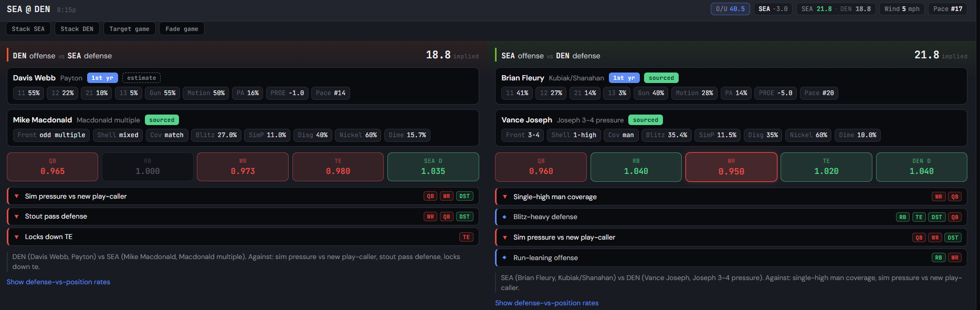Select the DEN QB 0.965 tile
The width and height of the screenshot is (980, 310).
52,167
